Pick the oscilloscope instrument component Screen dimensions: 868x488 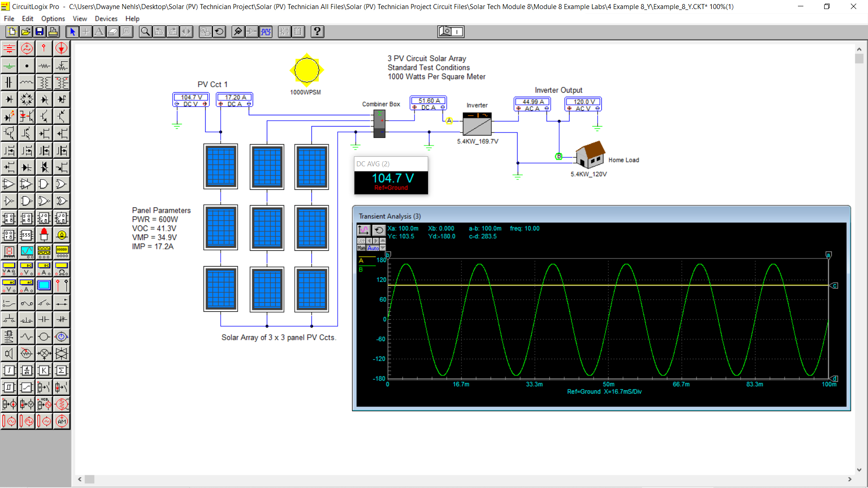[27, 252]
